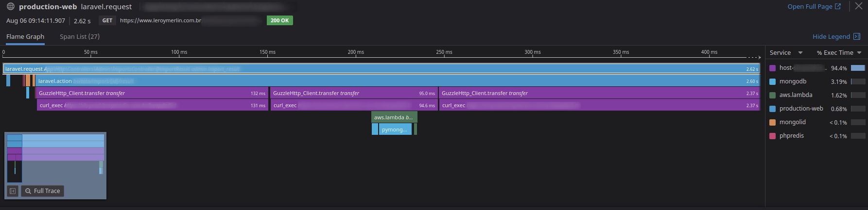
Task: Select the aws.lambda span in flame graph
Action: 394,117
